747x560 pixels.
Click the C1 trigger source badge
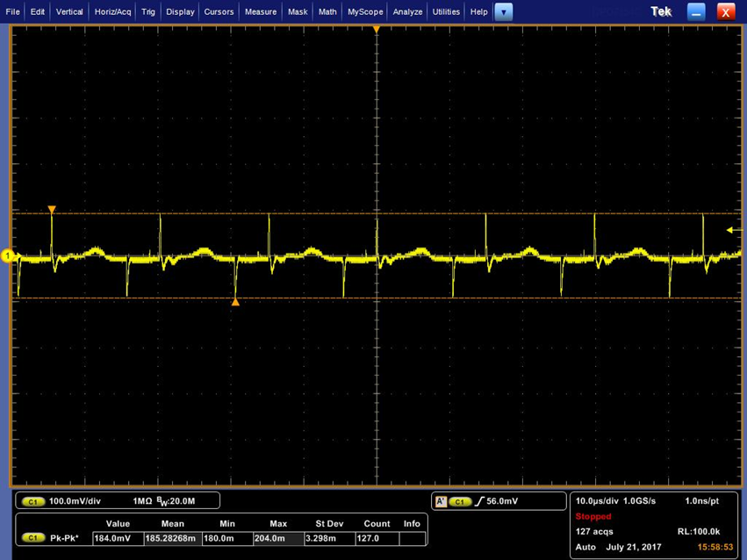point(460,502)
